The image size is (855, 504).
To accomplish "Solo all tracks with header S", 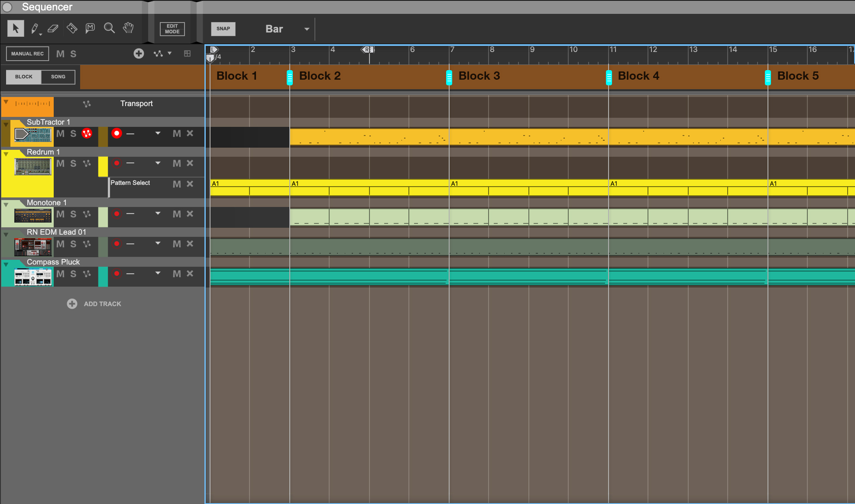I will 73,54.
